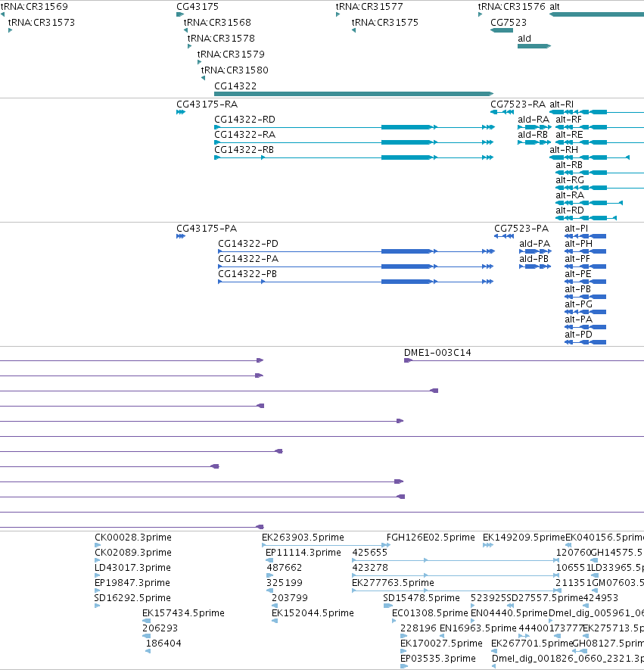
Task: Click the DME1-003C14 clone label
Action: [437, 353]
